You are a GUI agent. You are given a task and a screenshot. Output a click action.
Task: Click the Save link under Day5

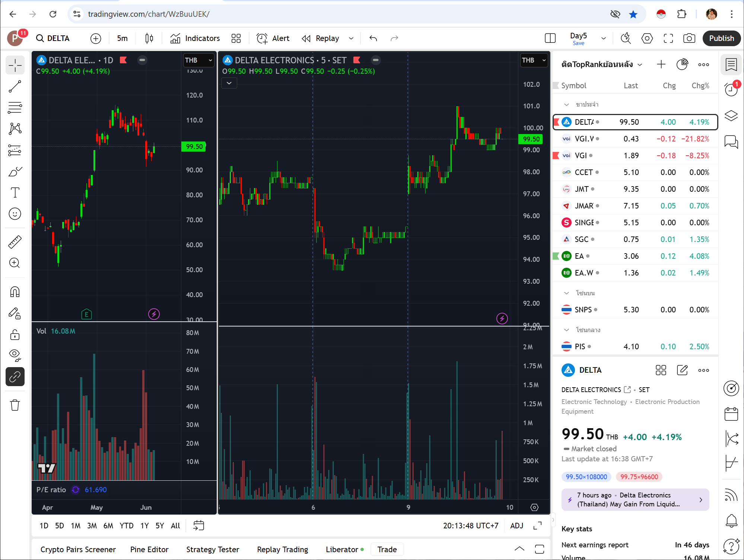[x=578, y=43]
